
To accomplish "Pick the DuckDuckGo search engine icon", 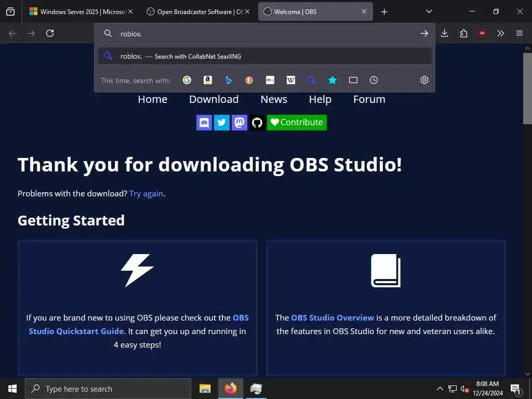I will tap(249, 80).
